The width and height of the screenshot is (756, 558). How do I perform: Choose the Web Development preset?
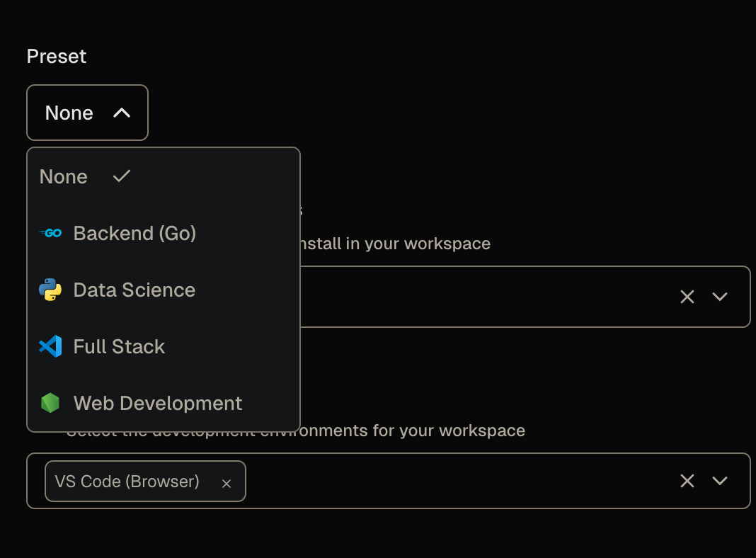coord(164,403)
